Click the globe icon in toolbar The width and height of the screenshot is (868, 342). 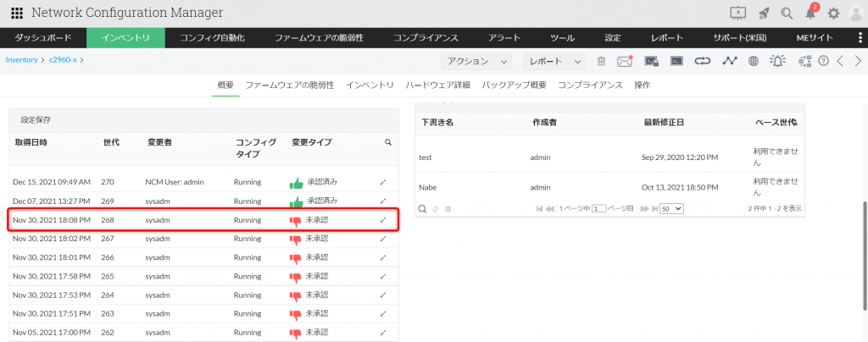click(x=753, y=61)
